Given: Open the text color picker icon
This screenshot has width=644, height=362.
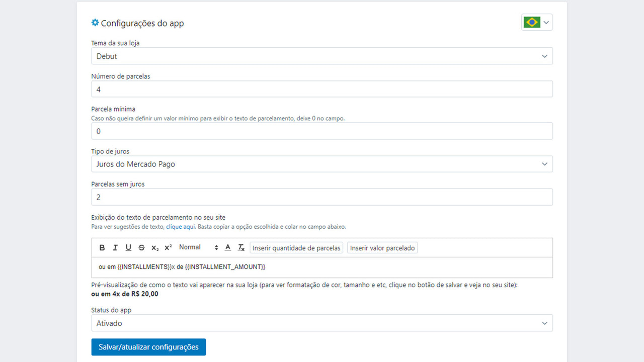Looking at the screenshot, I should 228,247.
